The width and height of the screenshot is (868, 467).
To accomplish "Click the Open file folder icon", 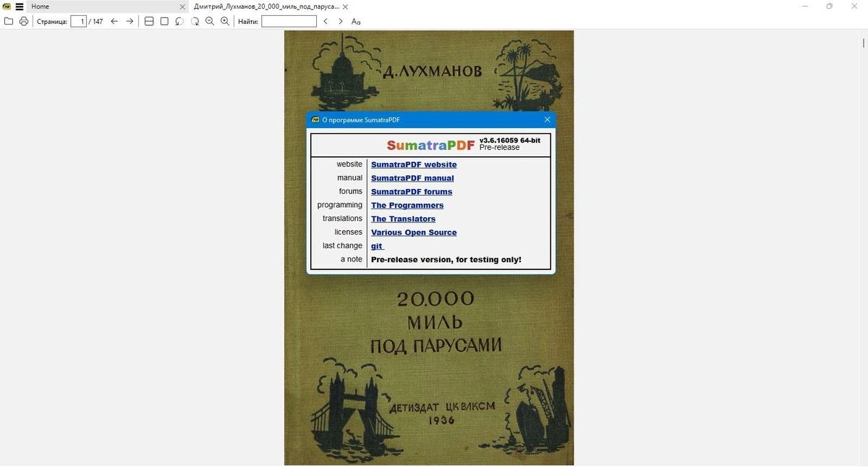I will click(x=9, y=21).
